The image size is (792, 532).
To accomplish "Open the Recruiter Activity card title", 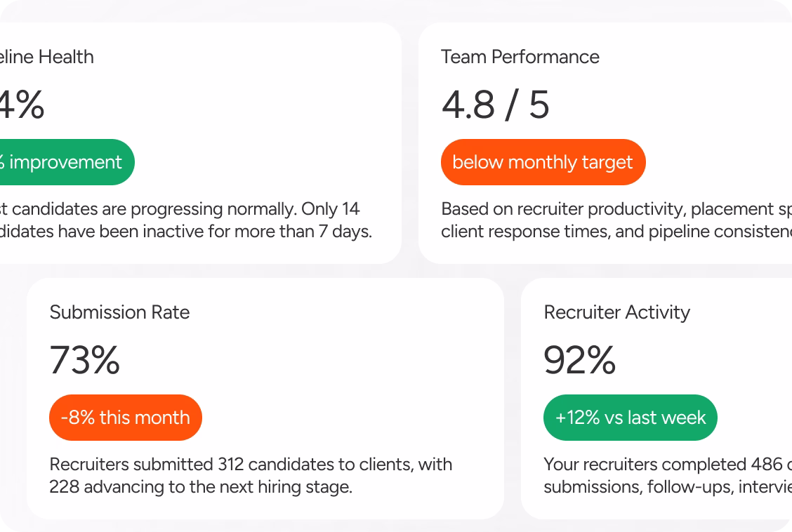I will [616, 312].
